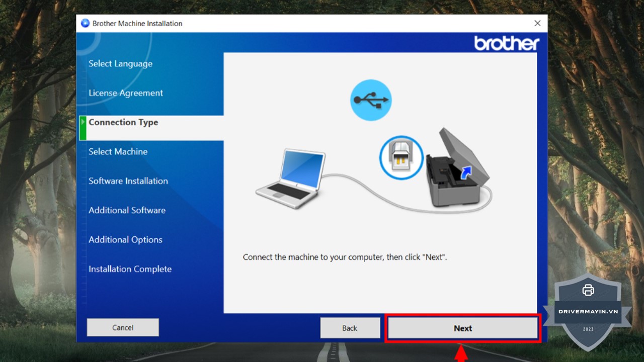Click Next to continue installation
Viewport: 644px width, 362px height.
462,328
